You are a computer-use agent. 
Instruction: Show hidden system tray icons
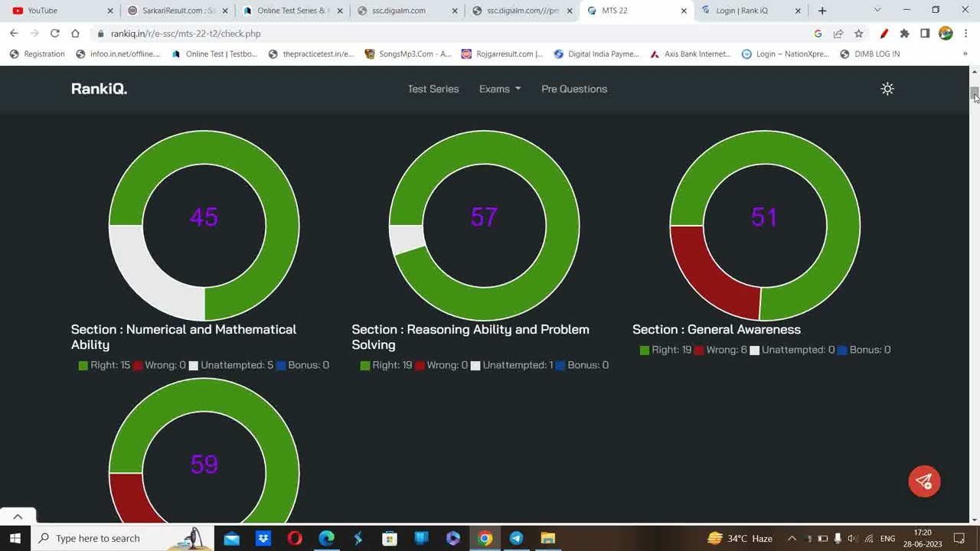coord(792,539)
